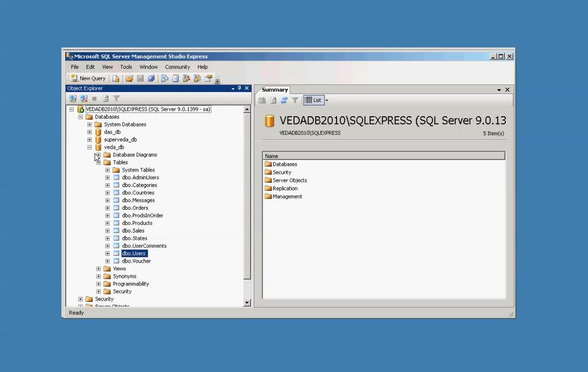Click Object Explorer scrollbar up arrow
Screen dimensions: 588x372
coord(247,110)
